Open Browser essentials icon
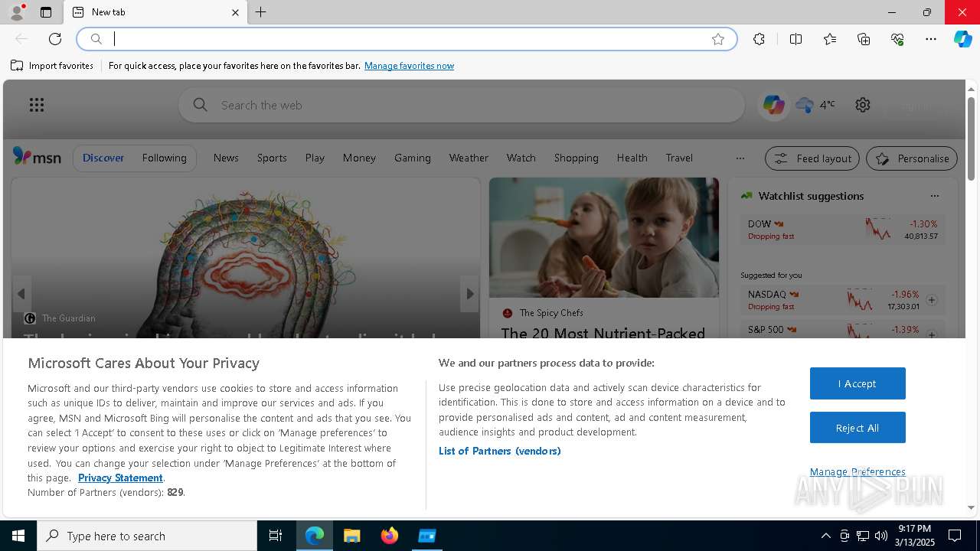This screenshot has width=980, height=551. [x=897, y=39]
